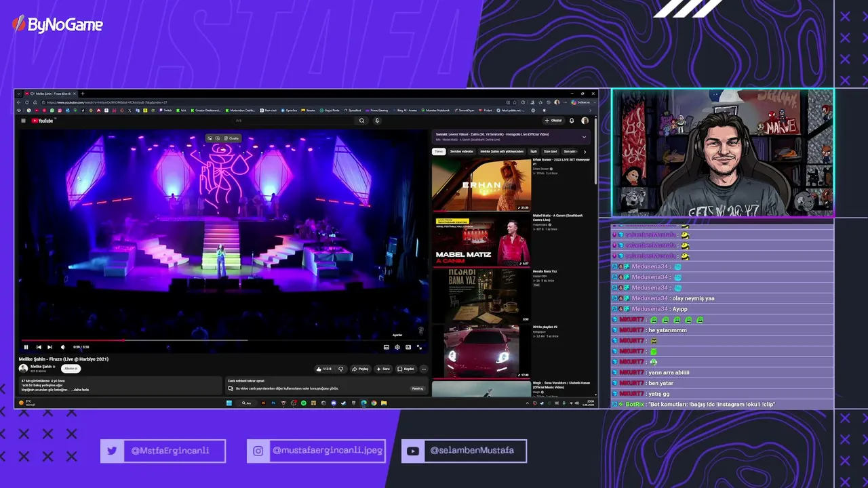Save video with Kaydet button
Image resolution: width=868 pixels, height=488 pixels.
[406, 369]
